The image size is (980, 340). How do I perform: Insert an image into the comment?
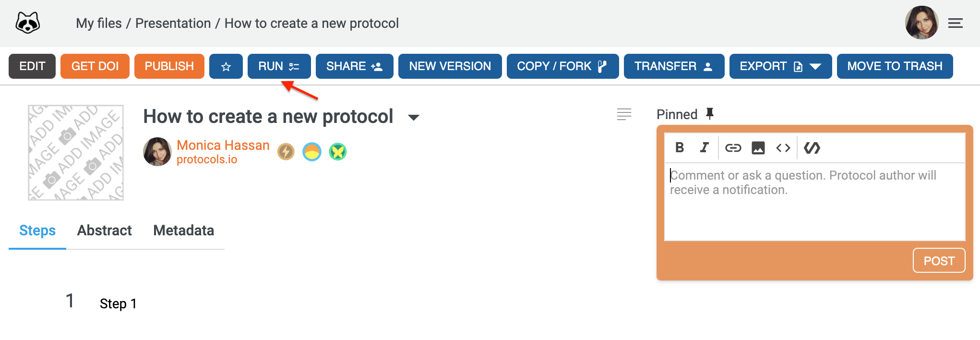(758, 148)
